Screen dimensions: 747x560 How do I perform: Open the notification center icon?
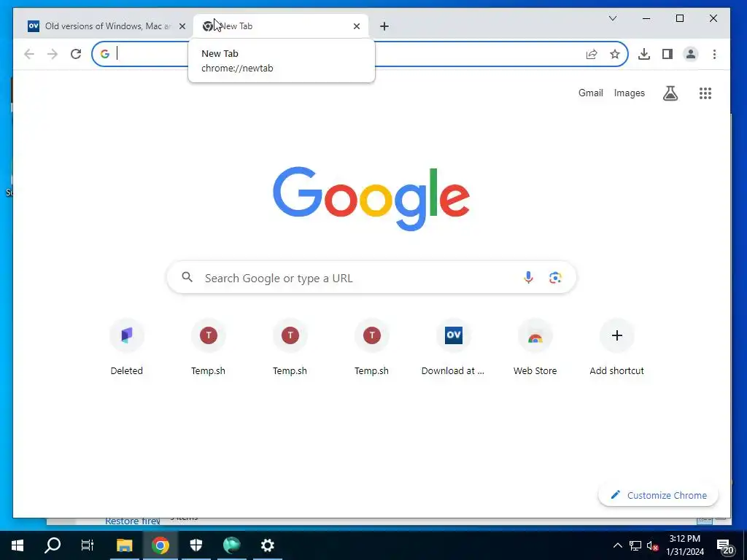pyautogui.click(x=726, y=547)
